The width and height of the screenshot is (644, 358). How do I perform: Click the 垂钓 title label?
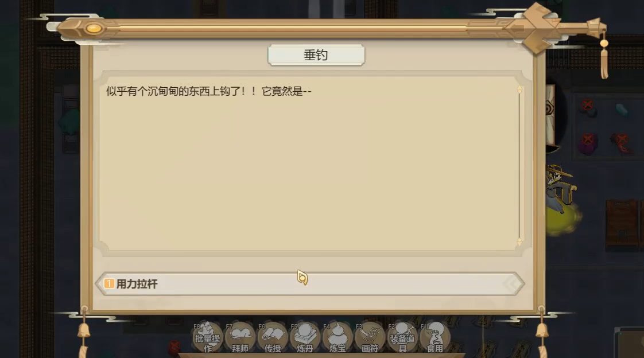coord(316,55)
